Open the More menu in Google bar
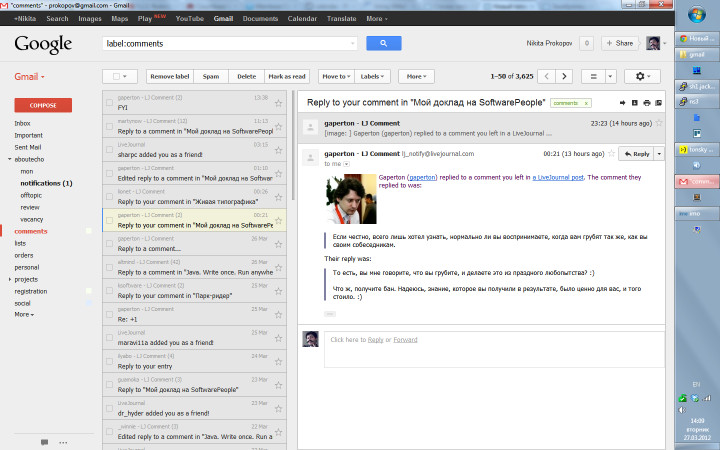Image resolution: width=720 pixels, height=450 pixels. coord(377,18)
